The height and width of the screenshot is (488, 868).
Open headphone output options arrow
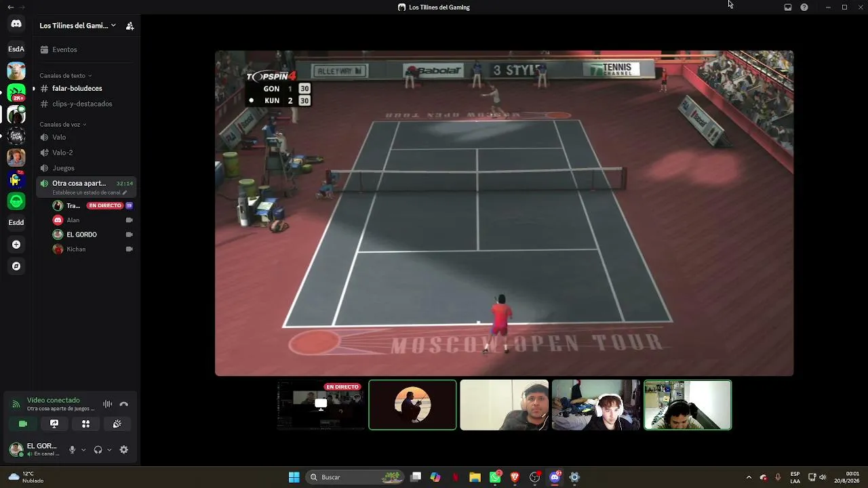pyautogui.click(x=109, y=449)
